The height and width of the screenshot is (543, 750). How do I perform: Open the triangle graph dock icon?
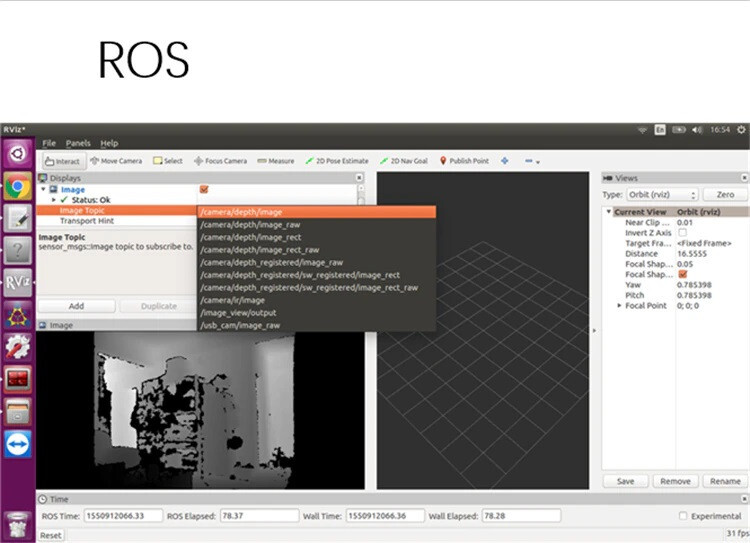point(18,315)
